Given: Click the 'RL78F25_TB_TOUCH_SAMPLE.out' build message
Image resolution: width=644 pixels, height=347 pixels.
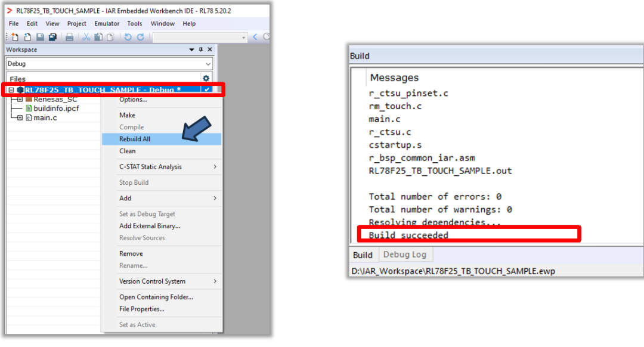Looking at the screenshot, I should 440,171.
